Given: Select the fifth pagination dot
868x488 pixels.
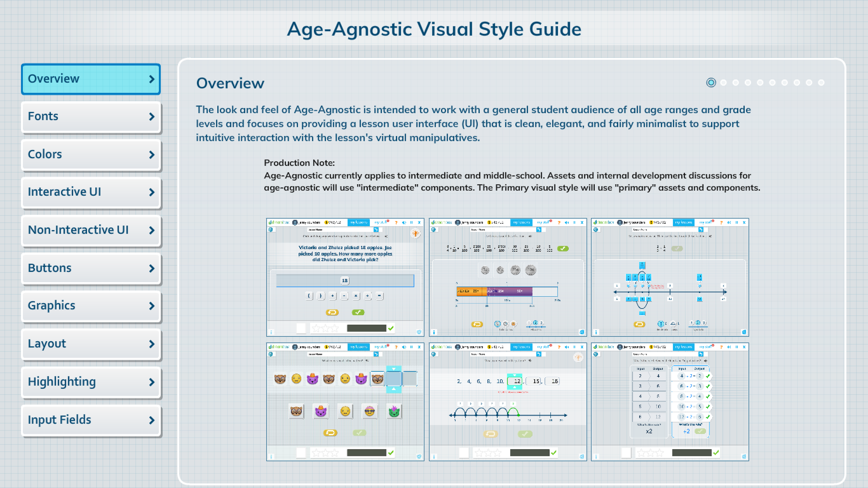Looking at the screenshot, I should coord(760,83).
